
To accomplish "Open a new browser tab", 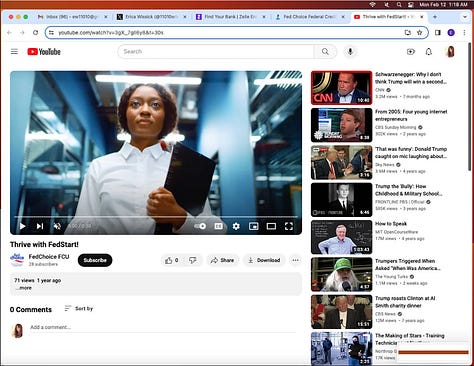I will pos(435,17).
